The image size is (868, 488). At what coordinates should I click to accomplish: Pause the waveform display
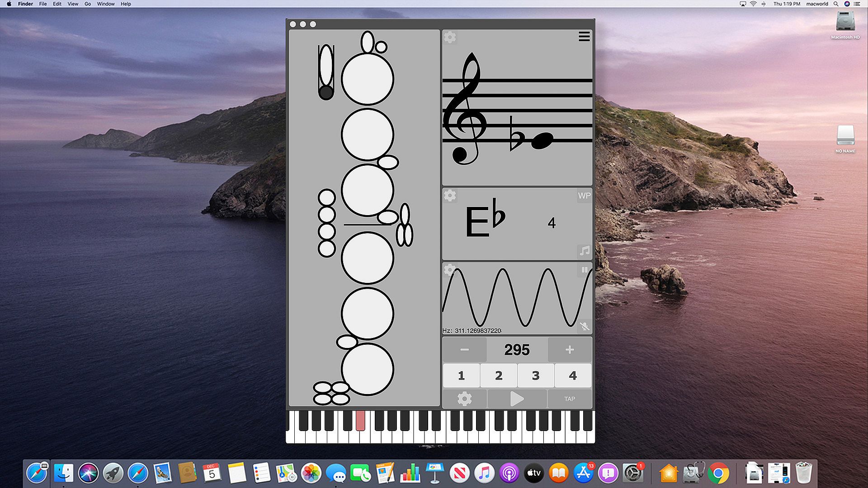[584, 270]
